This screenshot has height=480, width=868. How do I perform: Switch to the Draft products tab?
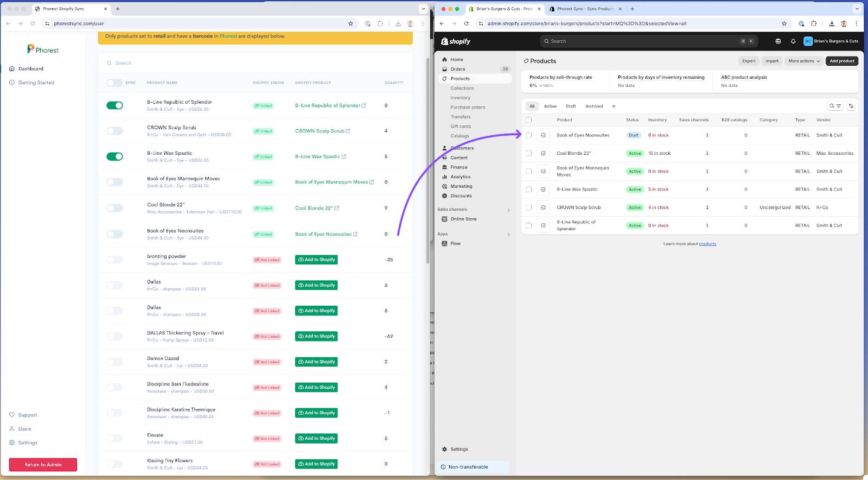point(571,106)
